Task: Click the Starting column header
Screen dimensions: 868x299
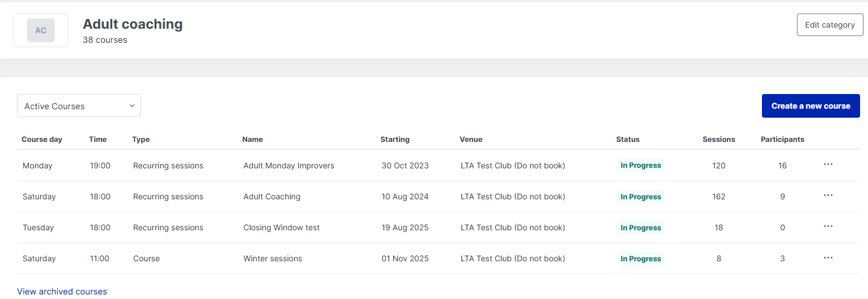Action: (x=395, y=139)
